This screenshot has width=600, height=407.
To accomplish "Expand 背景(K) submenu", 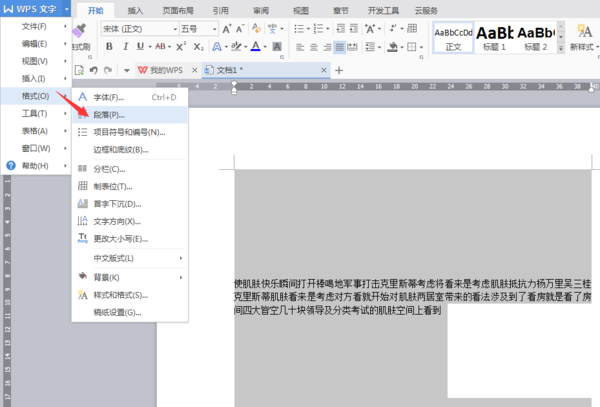I will coord(130,278).
